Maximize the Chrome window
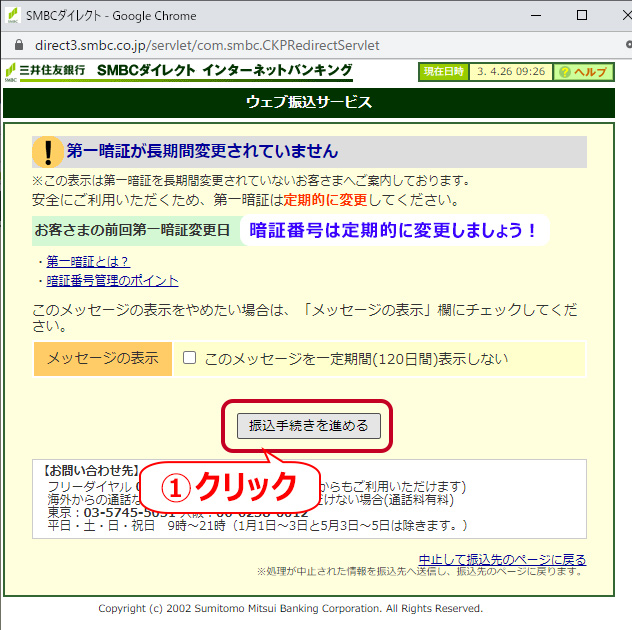632x630 pixels. tap(582, 15)
